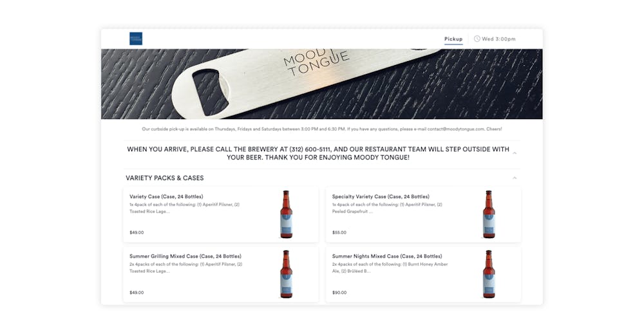Open the Variety Case (Case, 24 Bottles) item
This screenshot has width=644, height=334.
pyautogui.click(x=221, y=214)
